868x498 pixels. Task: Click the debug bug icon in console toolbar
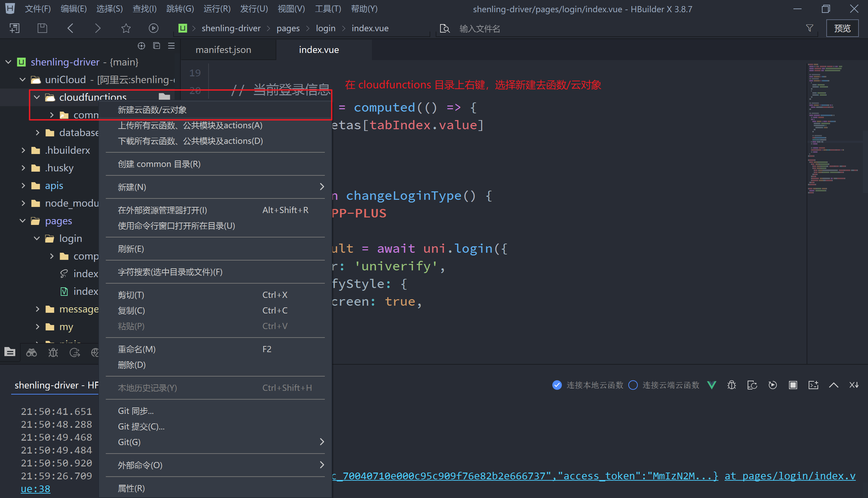(732, 385)
